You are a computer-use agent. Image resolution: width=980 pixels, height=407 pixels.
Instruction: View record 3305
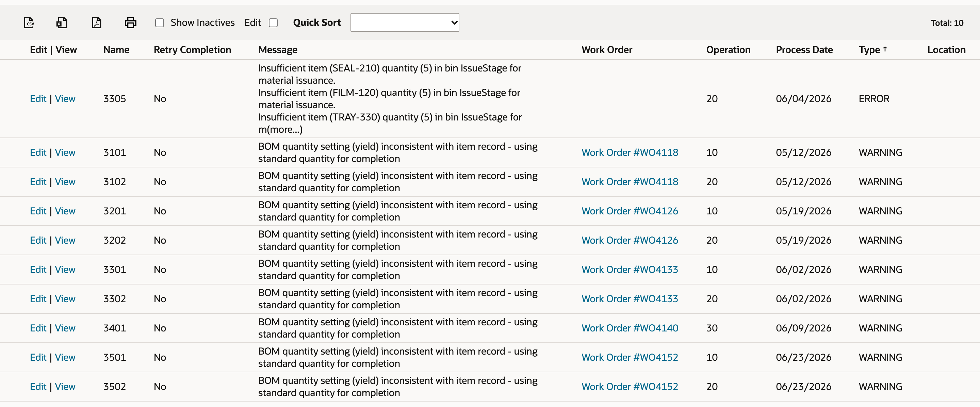coord(65,99)
